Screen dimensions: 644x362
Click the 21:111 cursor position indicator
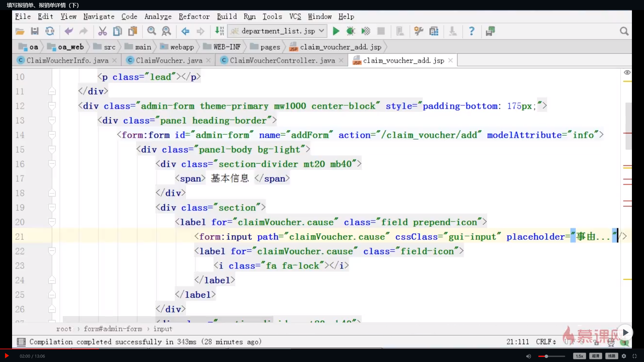(x=518, y=342)
